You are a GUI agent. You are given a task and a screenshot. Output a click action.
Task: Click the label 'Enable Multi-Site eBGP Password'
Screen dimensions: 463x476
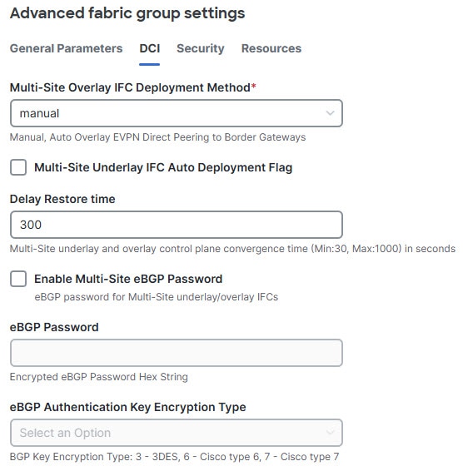(128, 279)
